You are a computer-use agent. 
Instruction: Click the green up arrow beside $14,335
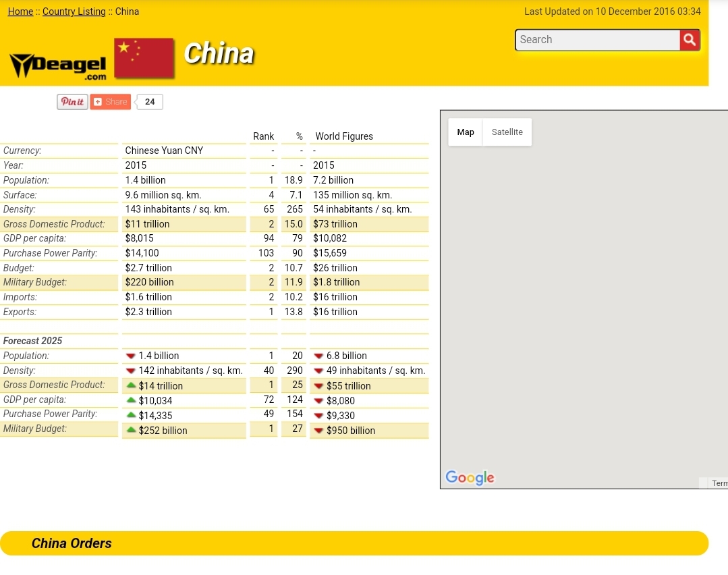click(x=132, y=415)
